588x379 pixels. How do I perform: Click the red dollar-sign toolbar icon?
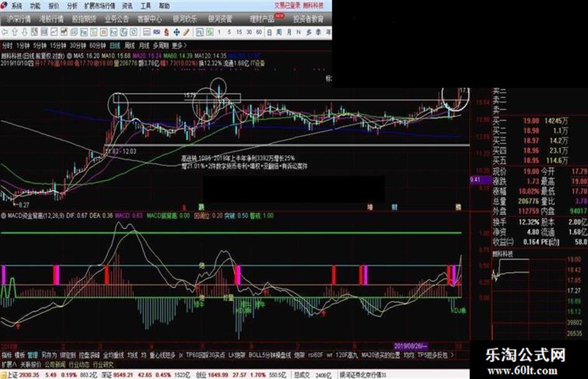pyautogui.click(x=167, y=32)
